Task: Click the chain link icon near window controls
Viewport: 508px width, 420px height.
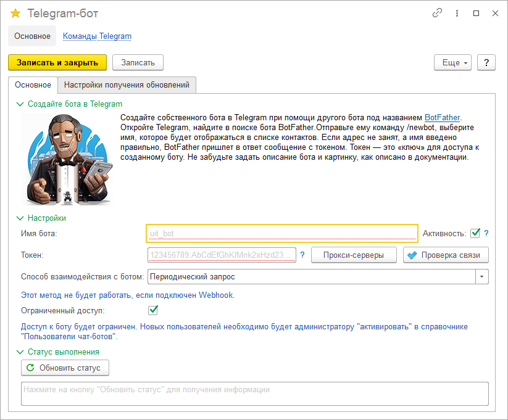Action: point(438,12)
